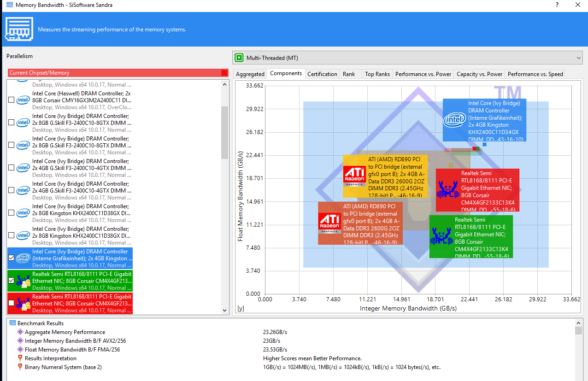This screenshot has height=381, width=588.
Task: Click the memory bandwidth module icon in header
Action: tap(19, 29)
